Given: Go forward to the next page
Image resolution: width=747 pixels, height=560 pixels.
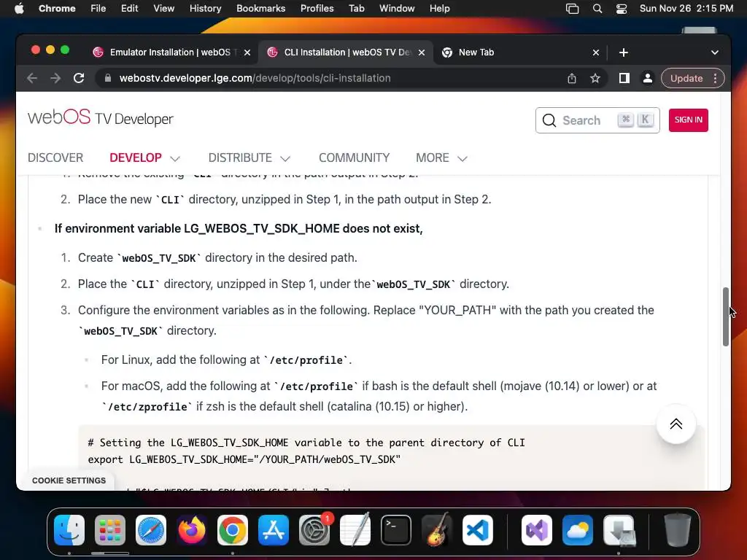Looking at the screenshot, I should pos(55,78).
